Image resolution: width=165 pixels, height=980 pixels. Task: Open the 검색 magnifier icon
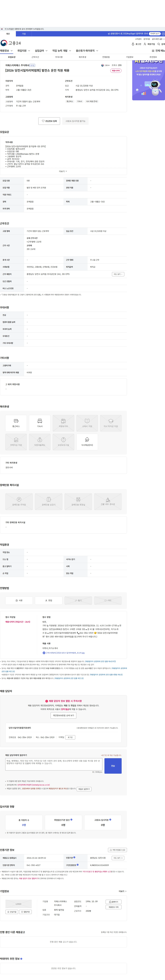(159, 44)
